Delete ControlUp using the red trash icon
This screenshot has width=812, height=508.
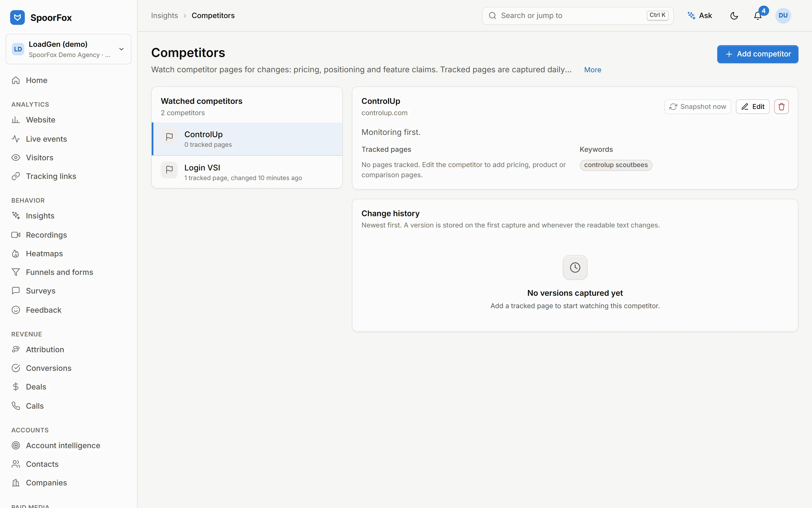pos(782,107)
